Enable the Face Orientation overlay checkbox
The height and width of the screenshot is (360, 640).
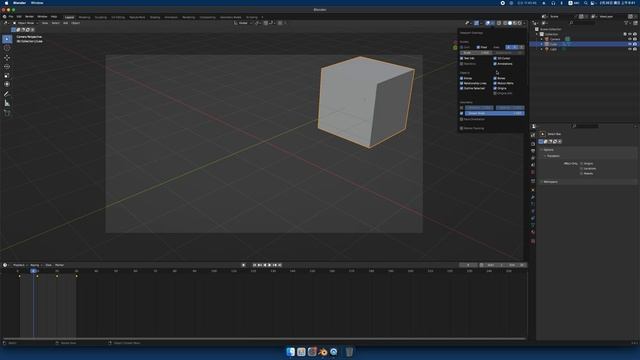(462, 119)
